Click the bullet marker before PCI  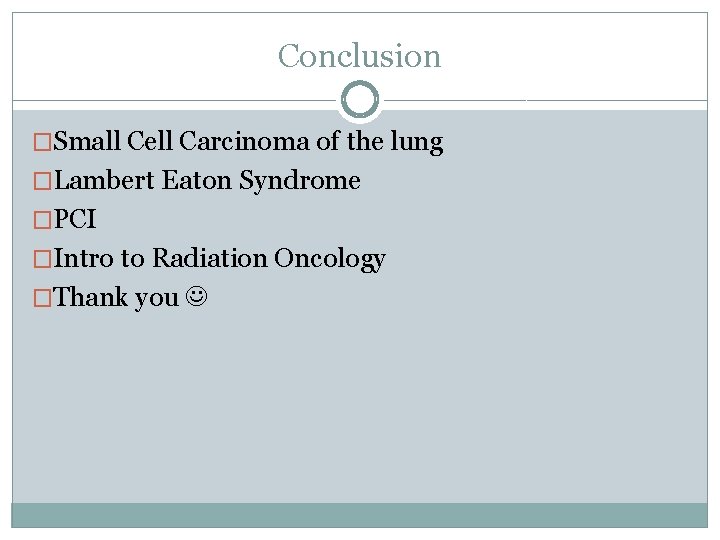45,220
